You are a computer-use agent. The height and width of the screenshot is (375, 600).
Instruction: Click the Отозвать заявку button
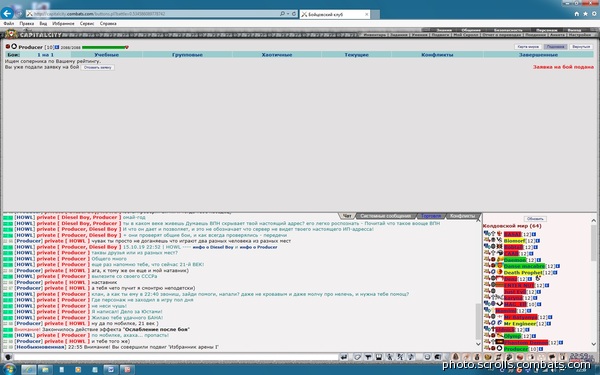[98, 67]
